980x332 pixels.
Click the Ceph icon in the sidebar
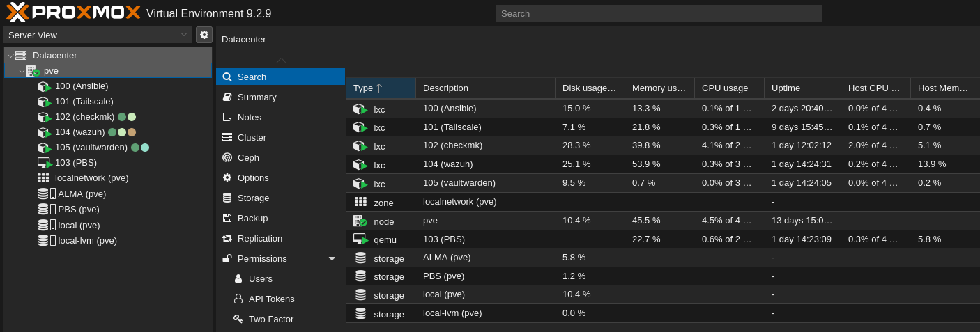click(x=227, y=157)
